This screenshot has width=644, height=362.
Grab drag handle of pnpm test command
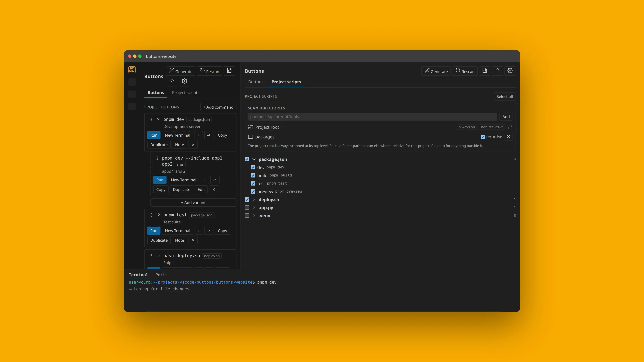coord(150,215)
